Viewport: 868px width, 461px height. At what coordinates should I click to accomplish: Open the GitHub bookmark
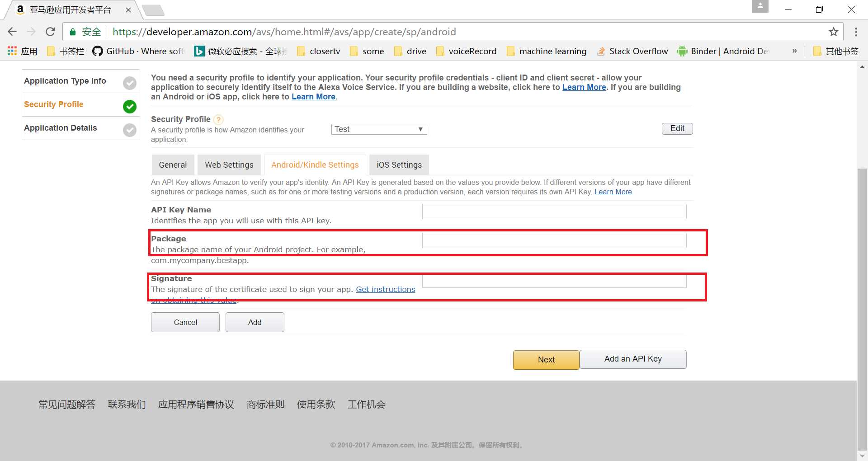(x=138, y=51)
